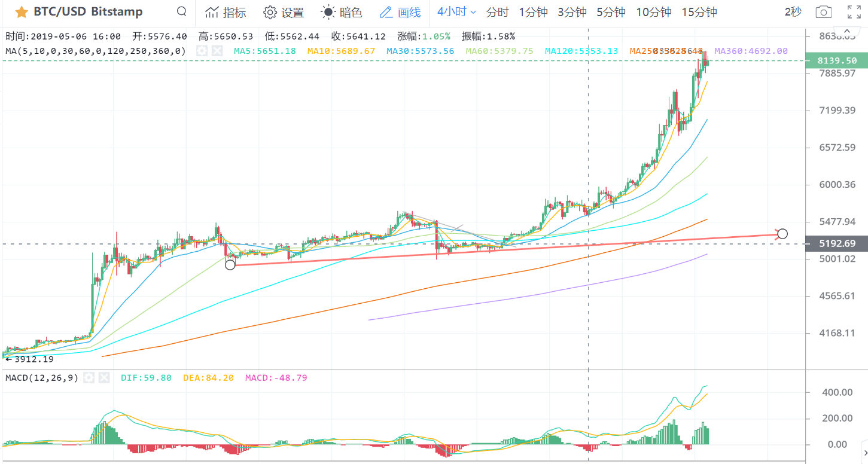
Task: Click the 4168.11 price axis label
Action: [837, 332]
